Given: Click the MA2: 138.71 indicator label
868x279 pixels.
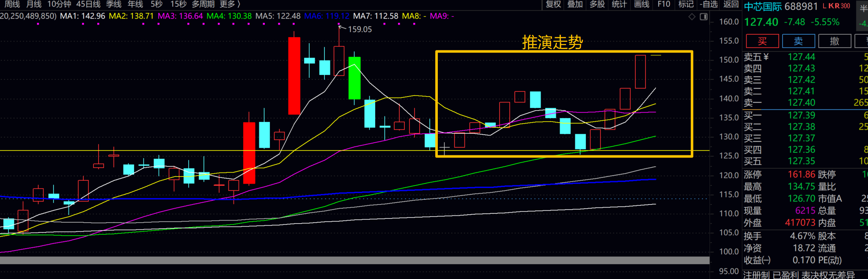Looking at the screenshot, I should (131, 16).
